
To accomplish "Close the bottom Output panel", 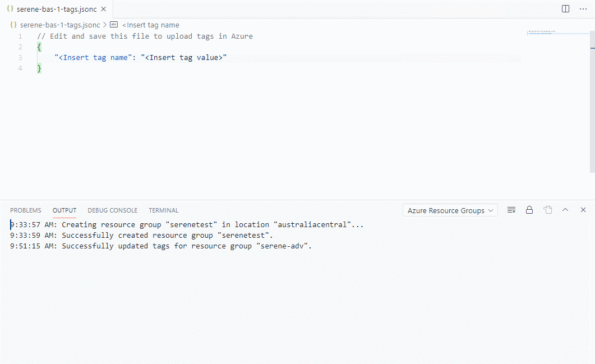I will pos(583,210).
